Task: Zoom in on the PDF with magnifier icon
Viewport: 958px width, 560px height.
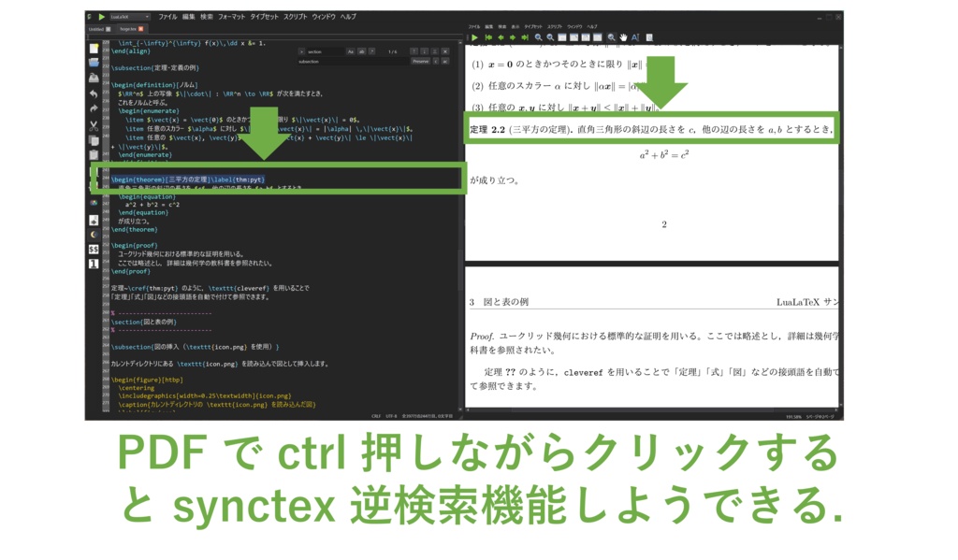Action: (538, 38)
